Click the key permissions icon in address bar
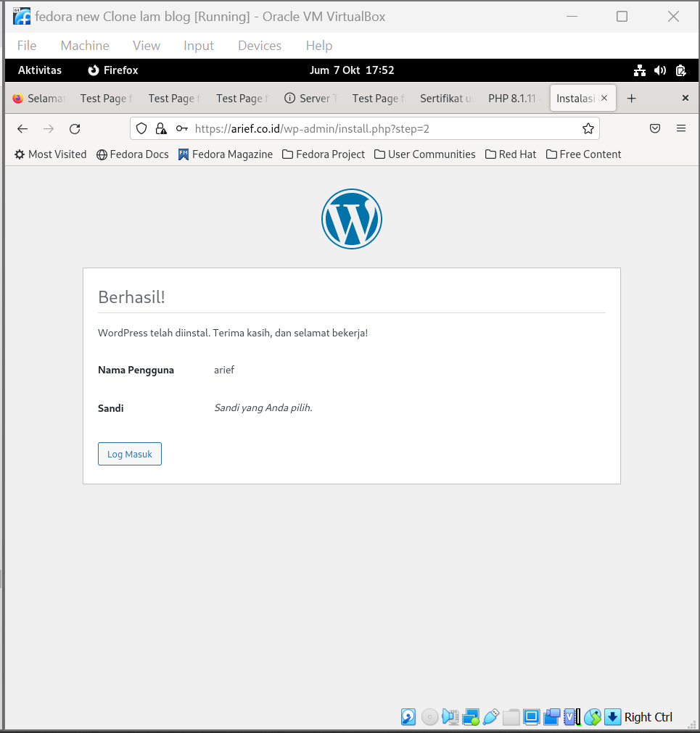 182,128
